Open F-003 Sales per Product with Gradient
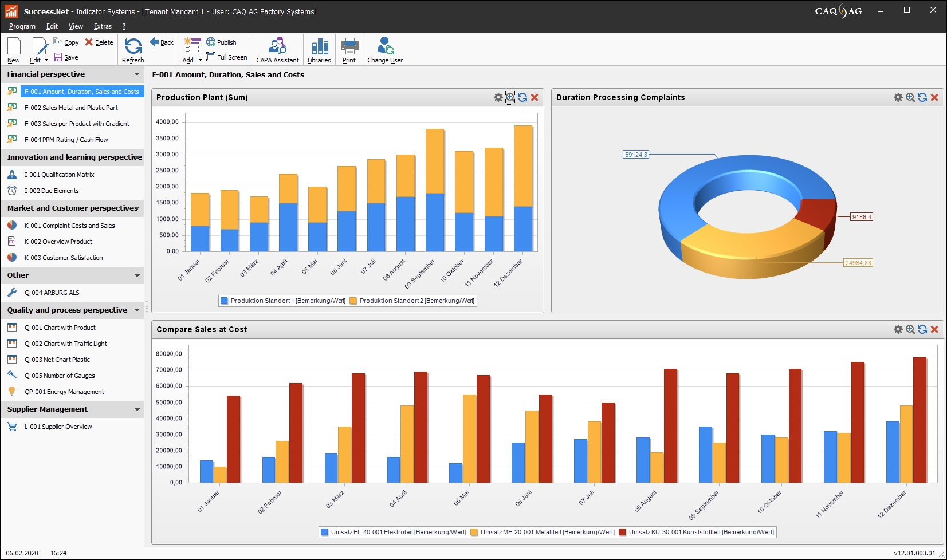The height and width of the screenshot is (560, 947). point(77,124)
